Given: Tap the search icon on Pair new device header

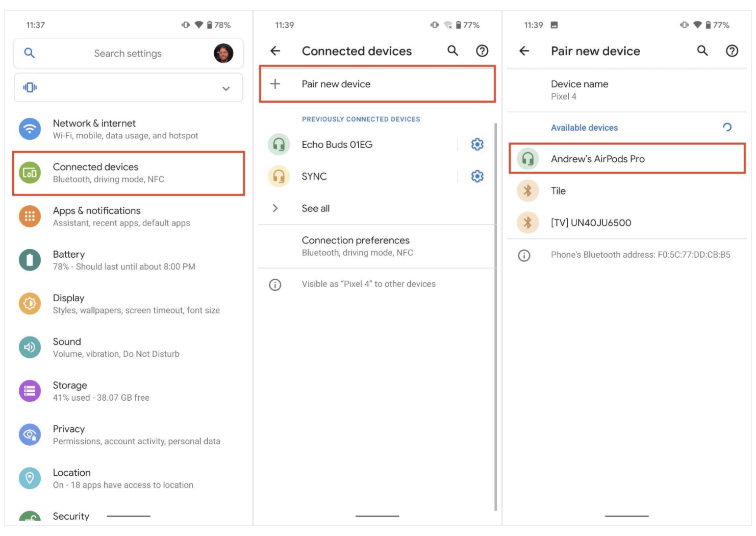Looking at the screenshot, I should [702, 51].
